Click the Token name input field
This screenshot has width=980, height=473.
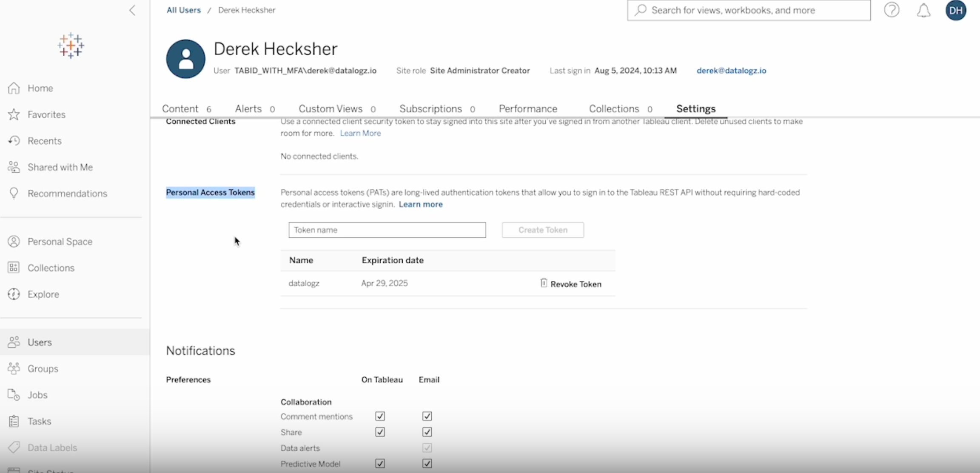(387, 230)
